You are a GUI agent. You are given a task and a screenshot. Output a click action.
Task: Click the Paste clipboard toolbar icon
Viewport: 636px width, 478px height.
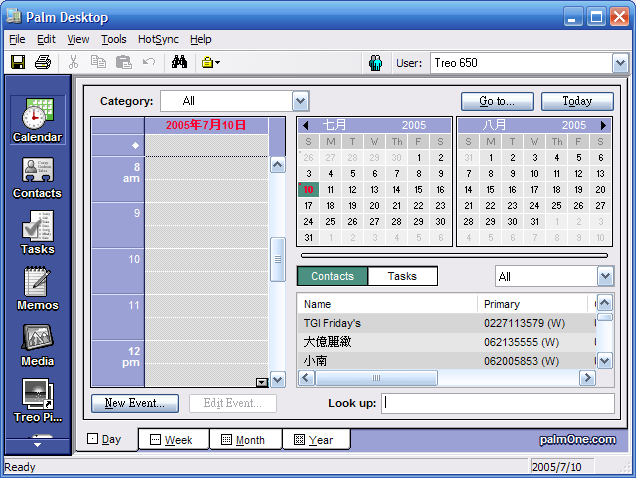123,62
